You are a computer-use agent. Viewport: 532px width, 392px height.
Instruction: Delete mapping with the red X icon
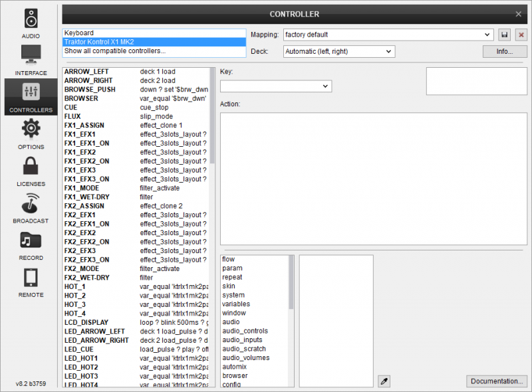tap(521, 35)
